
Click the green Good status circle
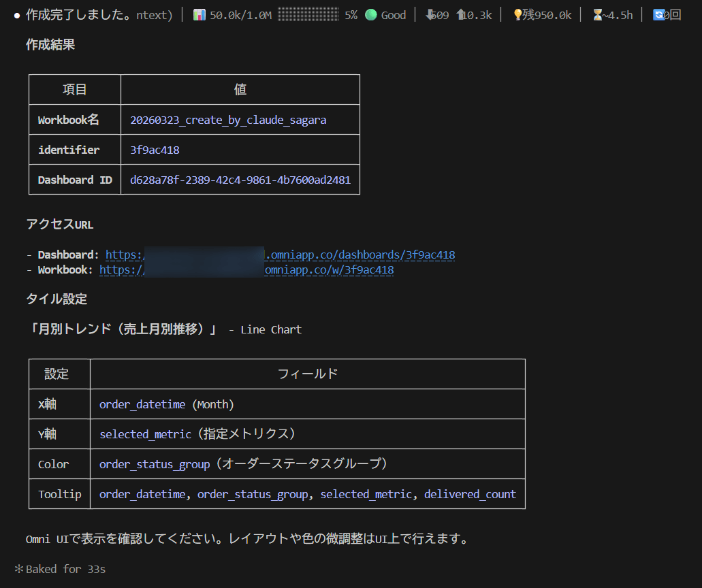pos(371,15)
